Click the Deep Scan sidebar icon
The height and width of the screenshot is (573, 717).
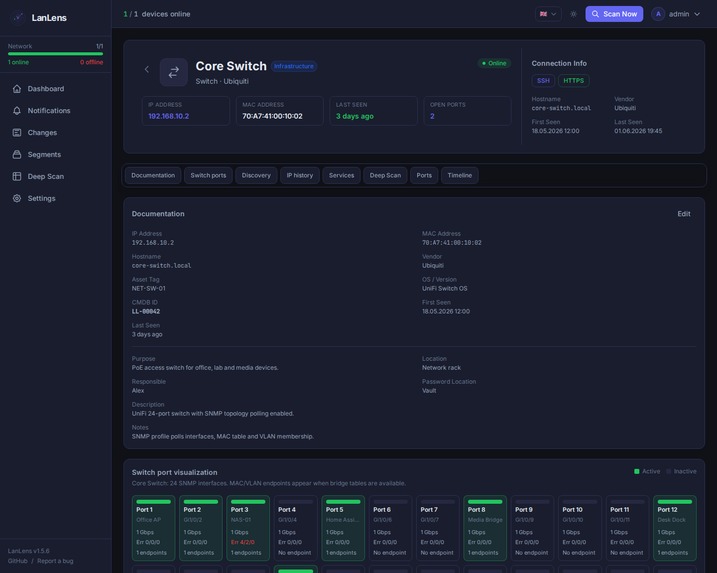pos(17,177)
